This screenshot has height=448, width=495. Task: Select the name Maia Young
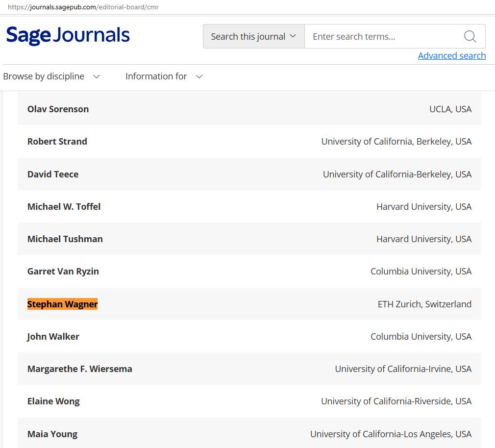click(52, 434)
